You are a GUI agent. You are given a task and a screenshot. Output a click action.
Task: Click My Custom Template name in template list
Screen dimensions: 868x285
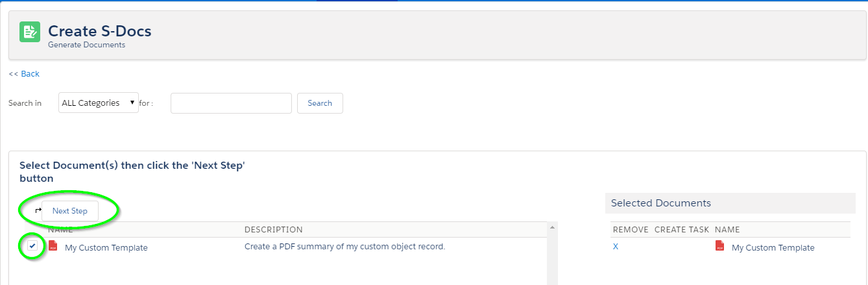coord(106,247)
